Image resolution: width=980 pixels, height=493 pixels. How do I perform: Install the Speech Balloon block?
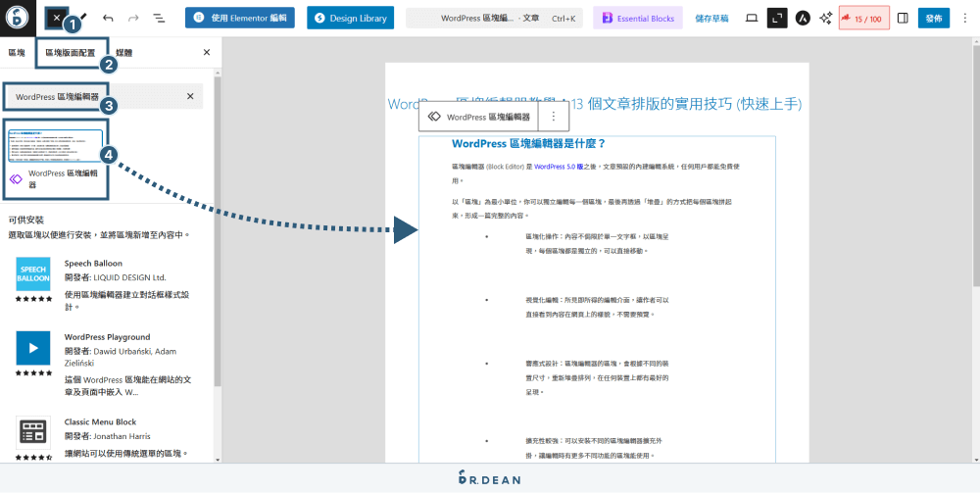105,286
